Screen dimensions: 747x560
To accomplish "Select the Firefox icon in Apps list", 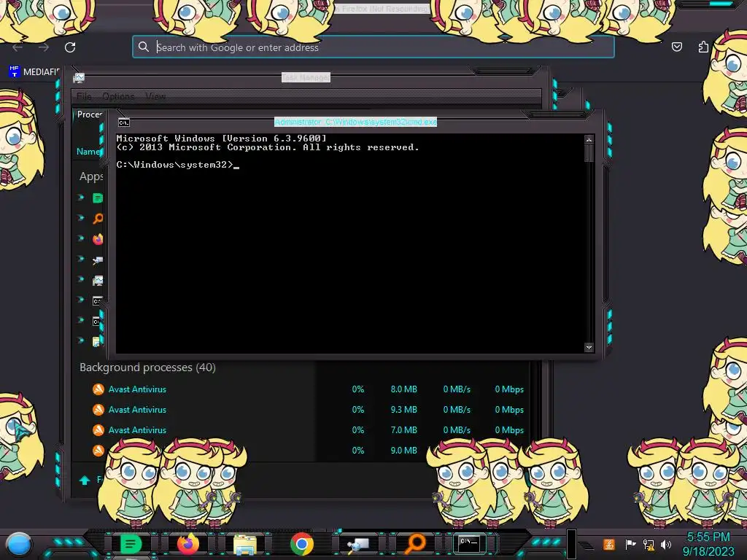I will pyautogui.click(x=98, y=239).
